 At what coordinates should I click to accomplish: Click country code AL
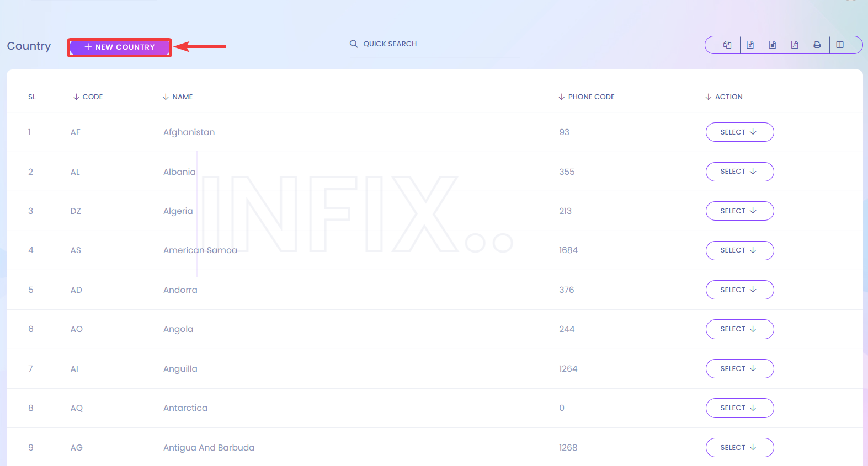[x=75, y=172]
